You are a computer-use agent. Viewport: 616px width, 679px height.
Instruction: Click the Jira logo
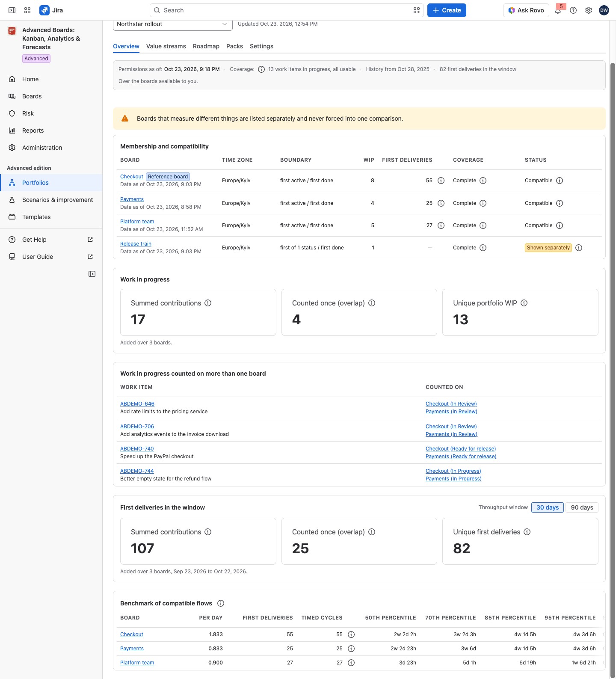click(51, 10)
